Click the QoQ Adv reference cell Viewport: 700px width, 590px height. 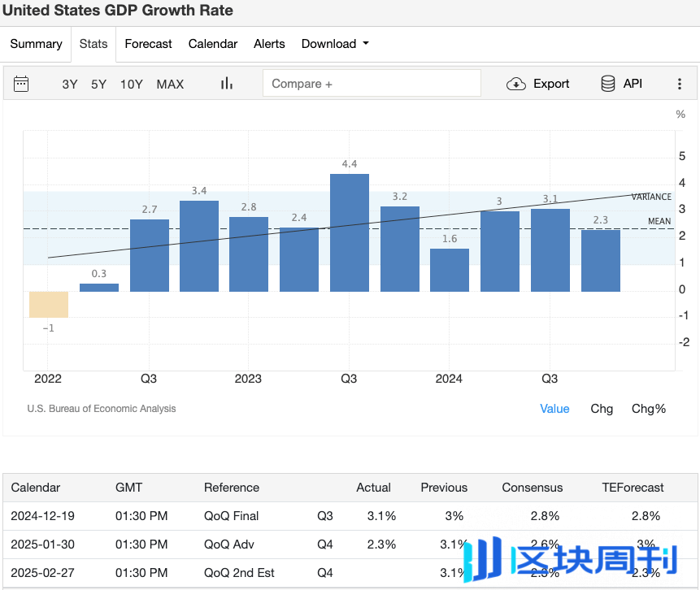(x=229, y=544)
